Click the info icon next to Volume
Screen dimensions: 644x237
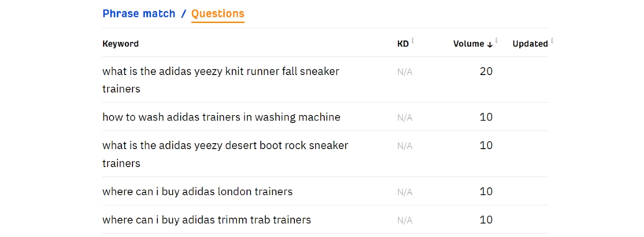click(x=497, y=40)
